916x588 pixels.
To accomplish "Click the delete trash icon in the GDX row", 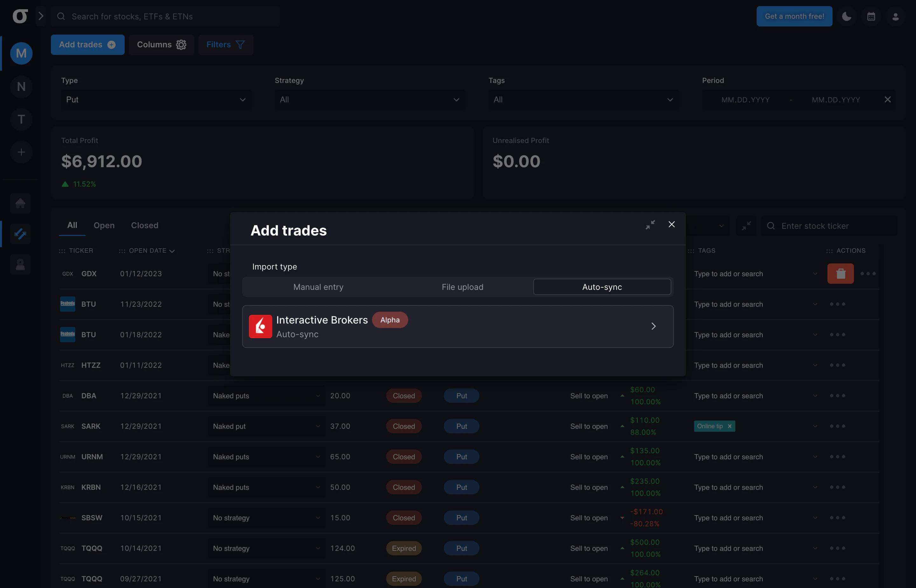I will tap(840, 273).
